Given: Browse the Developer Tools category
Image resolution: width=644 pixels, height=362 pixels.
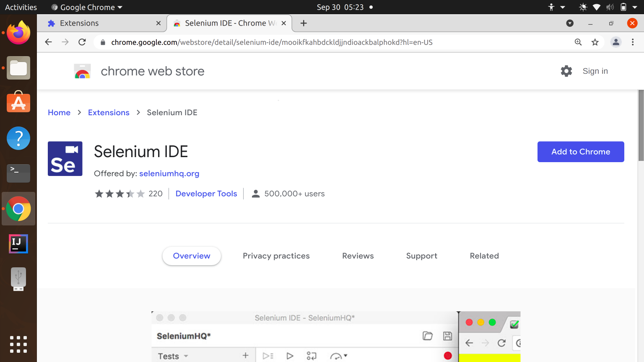Looking at the screenshot, I should click(x=206, y=193).
